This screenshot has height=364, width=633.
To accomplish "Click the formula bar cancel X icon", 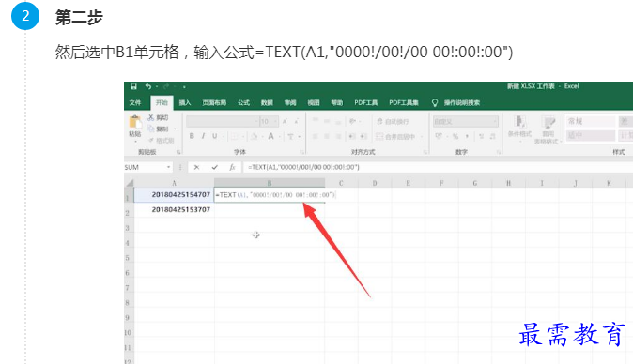I will click(x=196, y=167).
